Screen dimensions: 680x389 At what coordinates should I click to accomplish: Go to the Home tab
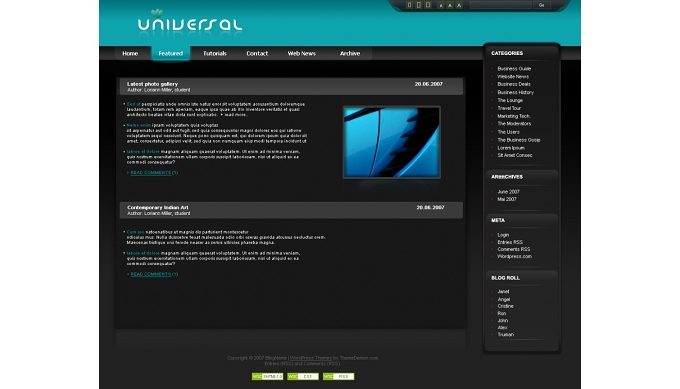click(130, 53)
